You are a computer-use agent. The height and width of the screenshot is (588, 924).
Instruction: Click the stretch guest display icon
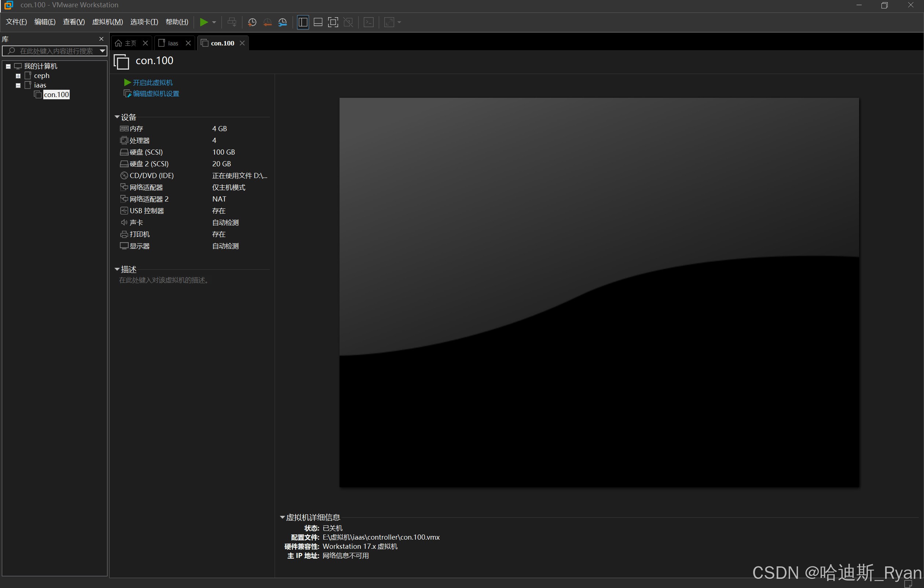pyautogui.click(x=389, y=22)
